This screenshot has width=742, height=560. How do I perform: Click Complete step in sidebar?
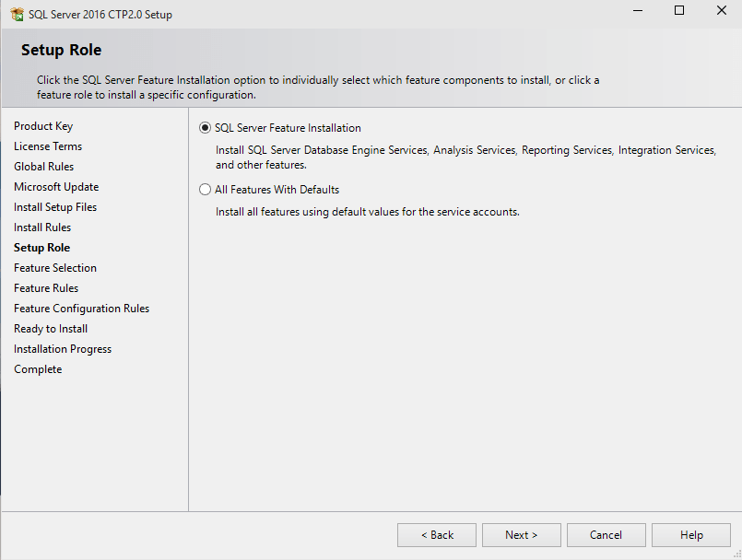point(38,369)
